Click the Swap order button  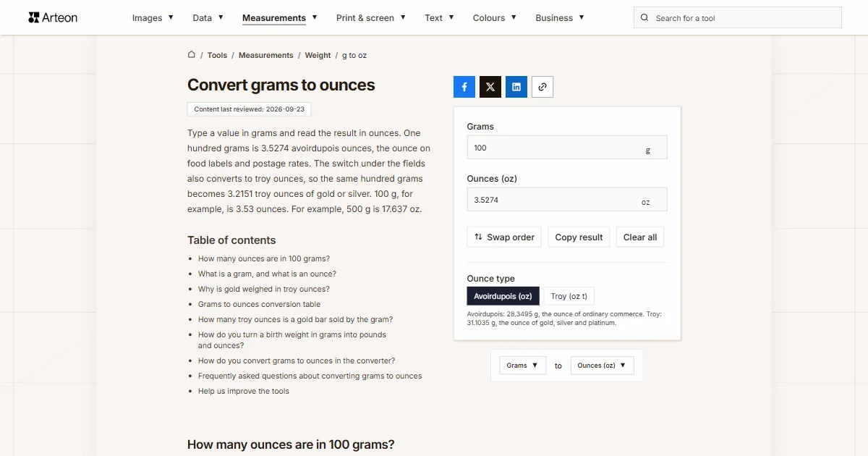504,237
